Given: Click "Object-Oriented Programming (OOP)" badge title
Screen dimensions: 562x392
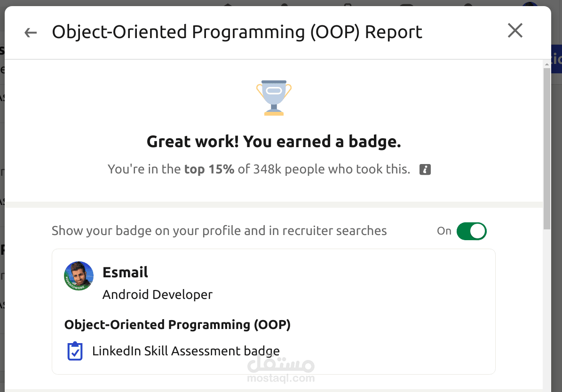Looking at the screenshot, I should (177, 325).
